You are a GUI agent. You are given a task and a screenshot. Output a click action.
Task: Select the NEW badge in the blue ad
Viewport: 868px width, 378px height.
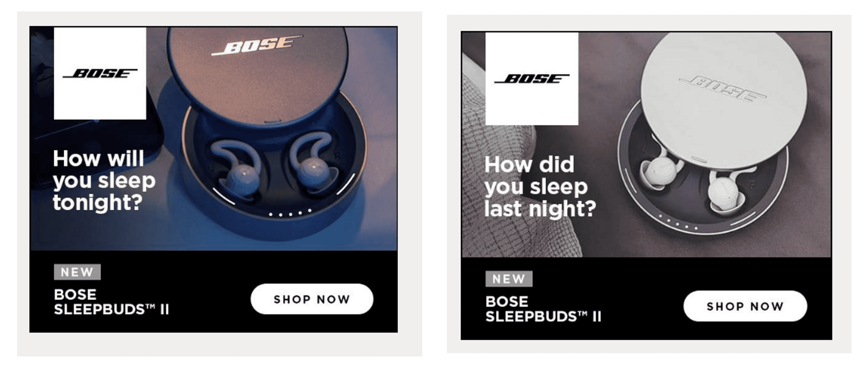pos(77,272)
